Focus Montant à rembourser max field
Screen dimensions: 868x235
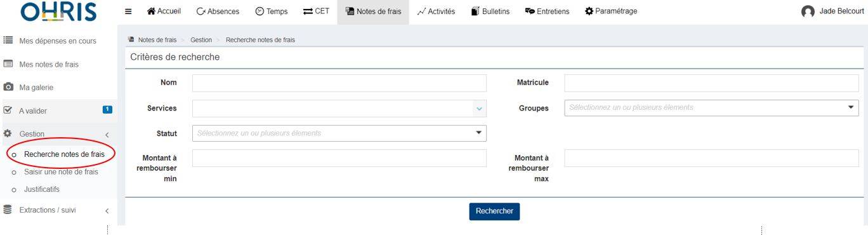[x=711, y=158]
